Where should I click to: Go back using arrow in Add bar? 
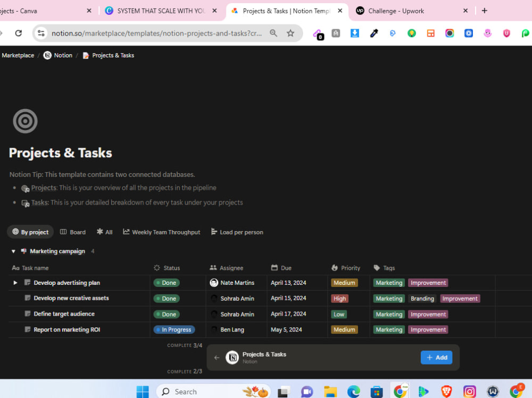point(217,357)
